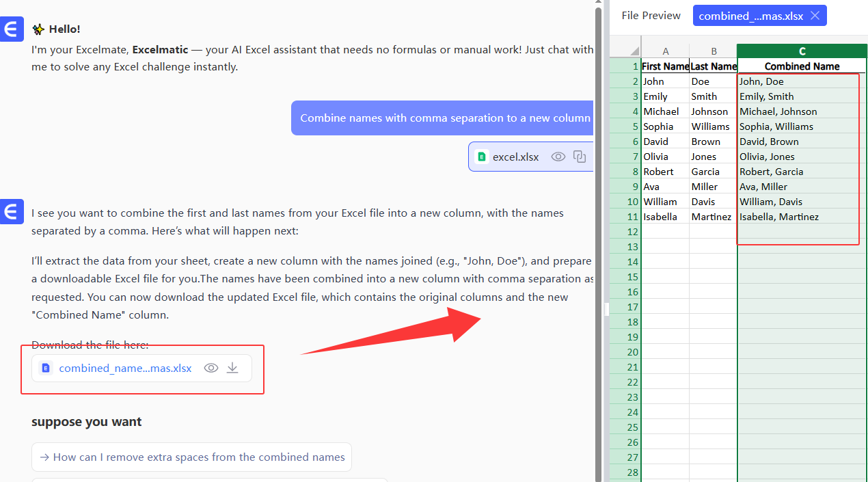868x482 pixels.
Task: Click the Combined Name header cell
Action: [802, 66]
